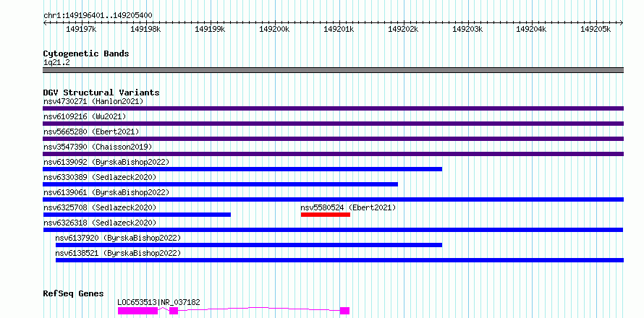644x318 pixels.
Task: Click the DGV Structural Variants track title
Action: coord(101,93)
